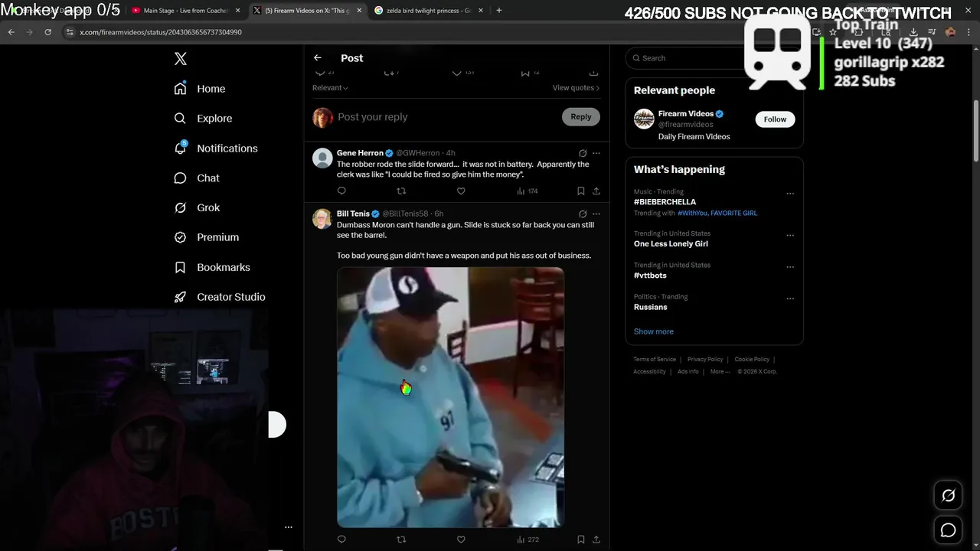The height and width of the screenshot is (551, 980).
Task: Open Cookie Policy link
Action: (x=752, y=360)
